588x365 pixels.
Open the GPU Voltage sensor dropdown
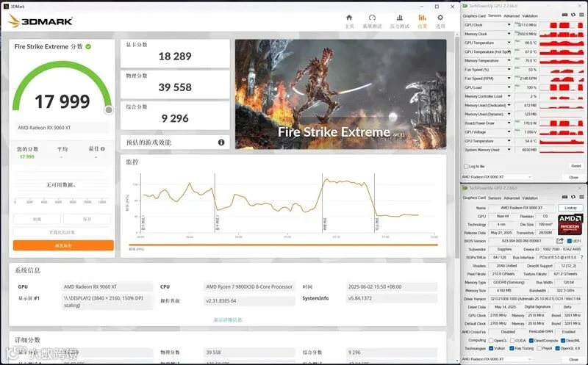click(x=509, y=132)
